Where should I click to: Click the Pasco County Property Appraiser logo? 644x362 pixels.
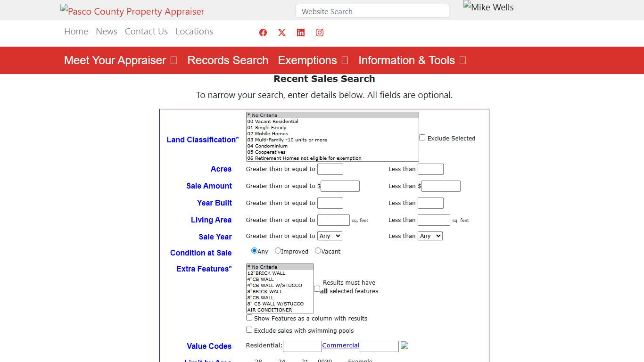point(132,11)
